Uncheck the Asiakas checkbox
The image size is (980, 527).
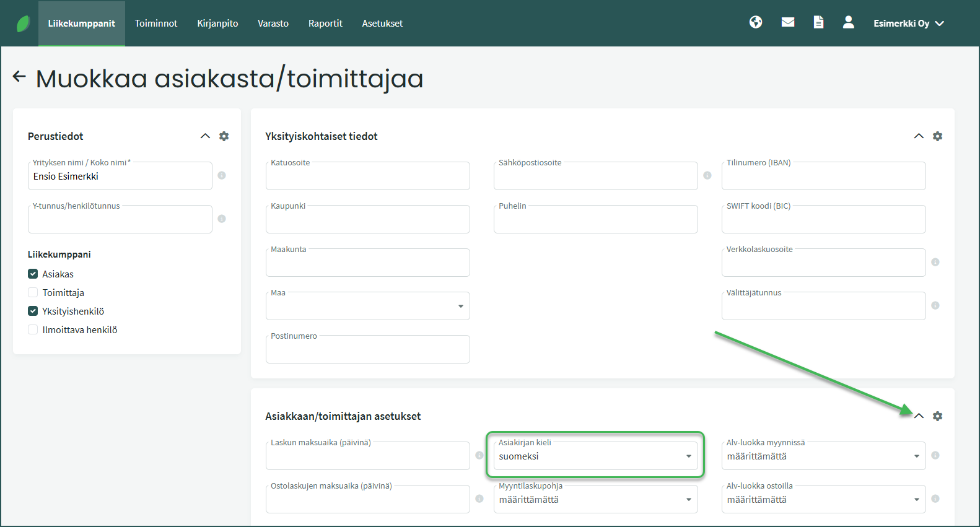tap(33, 274)
